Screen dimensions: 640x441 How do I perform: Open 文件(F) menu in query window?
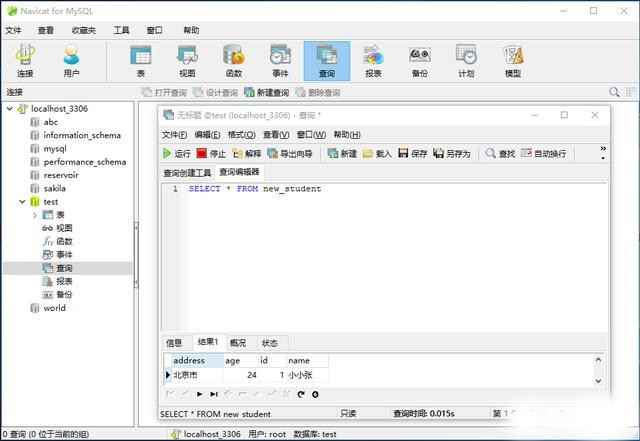[x=174, y=135]
